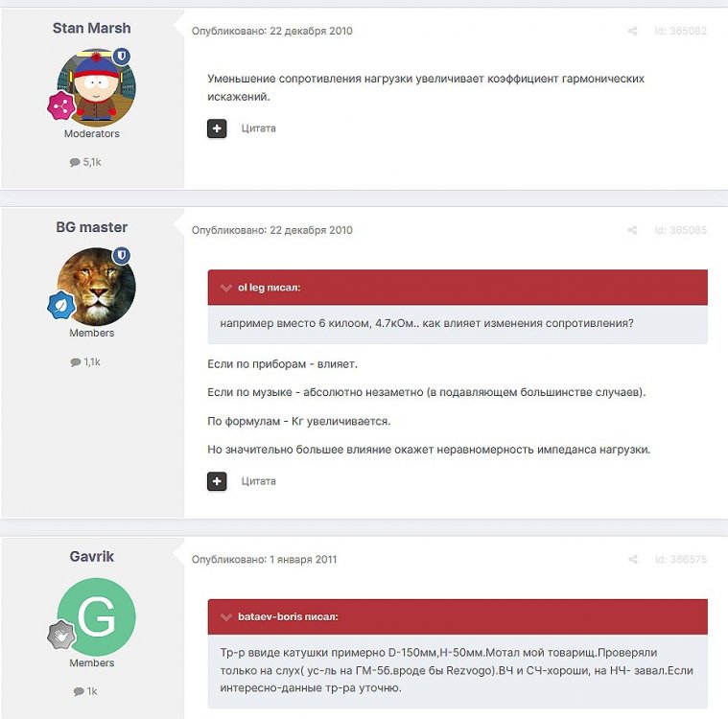Click the plus multiquote button in BG master's post
Screen dimensions: 728x719
click(x=217, y=481)
